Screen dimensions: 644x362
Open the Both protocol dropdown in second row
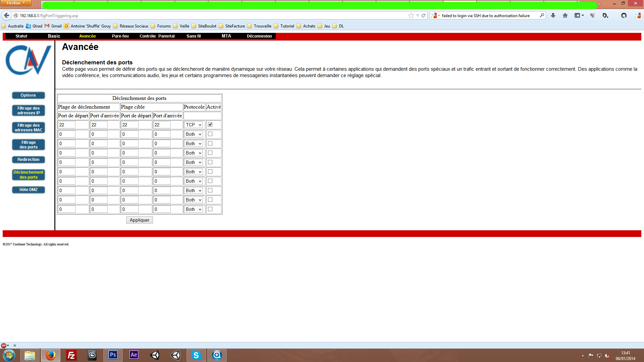pyautogui.click(x=194, y=134)
